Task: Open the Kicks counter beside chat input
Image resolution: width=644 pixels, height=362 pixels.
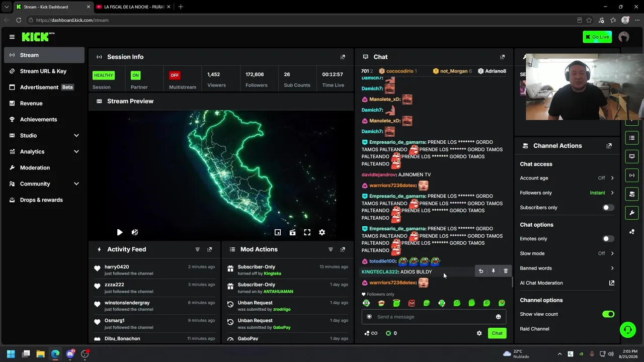Action: [391, 333]
